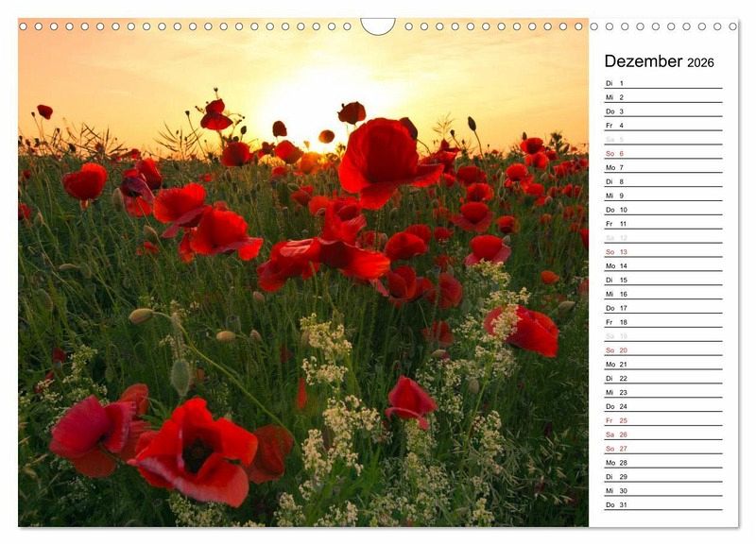
Task: Select the Fr 25 holiday row
Action: click(663, 420)
